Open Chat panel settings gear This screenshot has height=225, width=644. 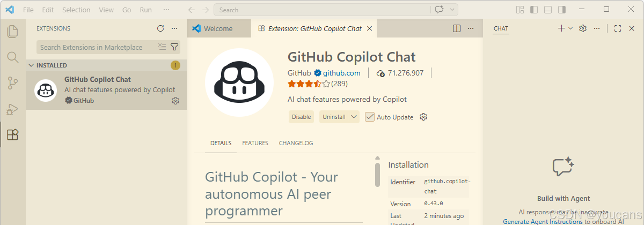tap(583, 28)
